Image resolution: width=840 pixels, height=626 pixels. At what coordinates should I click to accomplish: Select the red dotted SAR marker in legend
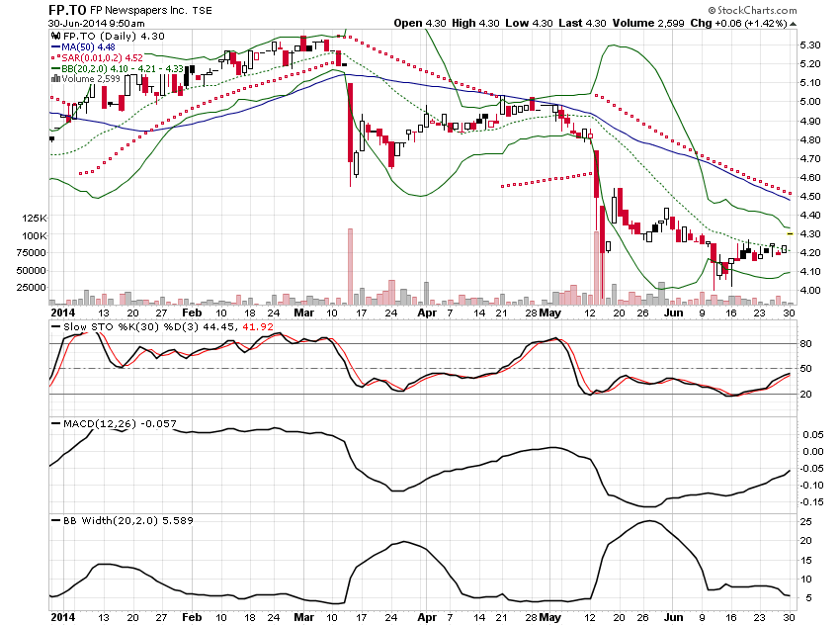click(x=55, y=58)
